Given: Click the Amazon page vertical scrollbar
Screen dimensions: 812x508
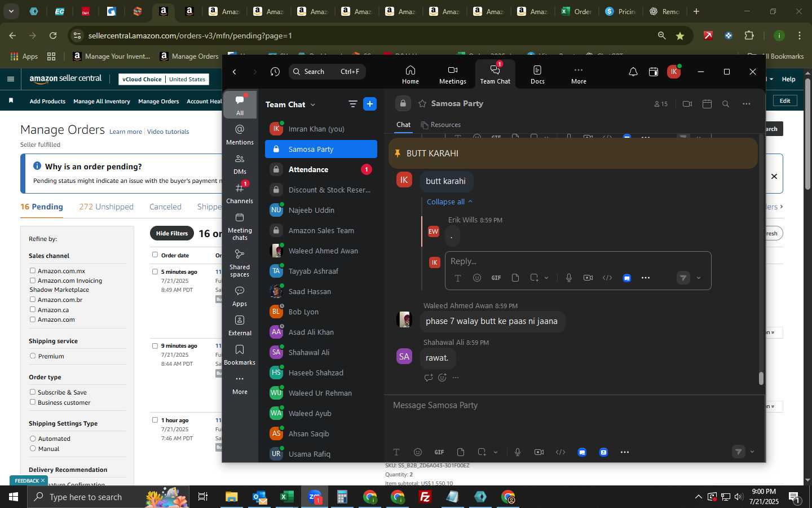Looking at the screenshot, I should click(807, 134).
